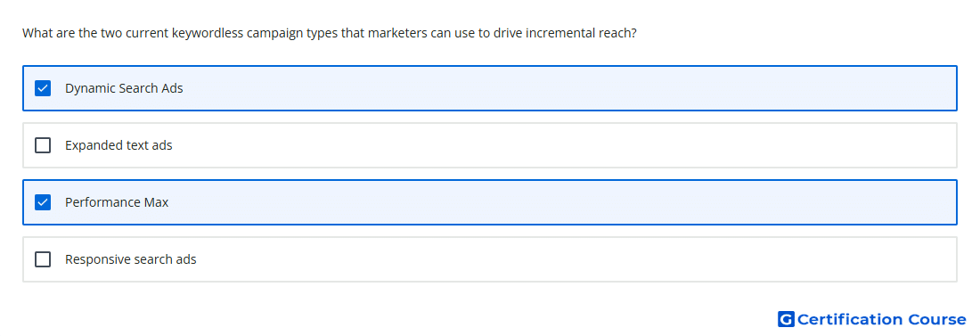Click blank space in highlighted Performance Max row
Image resolution: width=980 pixels, height=336 pixels.
click(x=562, y=202)
